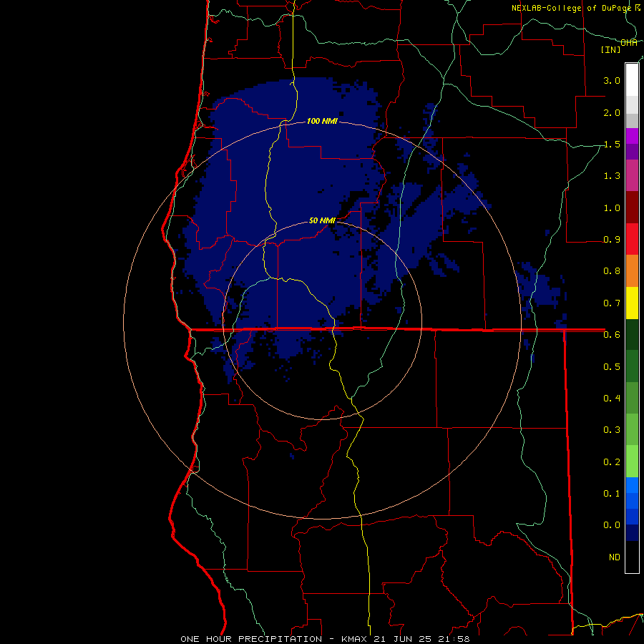This screenshot has width=644, height=644.
Task: Click the 2.0 legend value
Action: (x=612, y=112)
